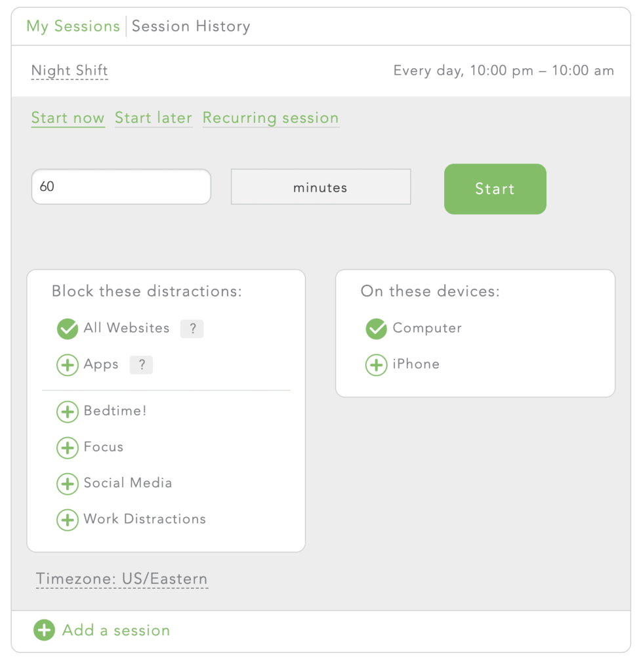641x672 pixels.
Task: Add the Focus blocklist
Action: pos(68,448)
